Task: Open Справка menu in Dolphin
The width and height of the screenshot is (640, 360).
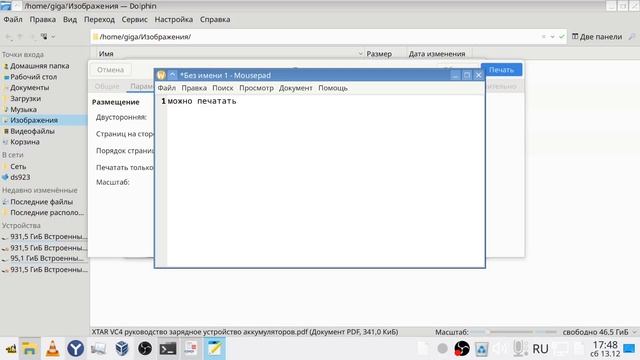Action: coord(215,19)
